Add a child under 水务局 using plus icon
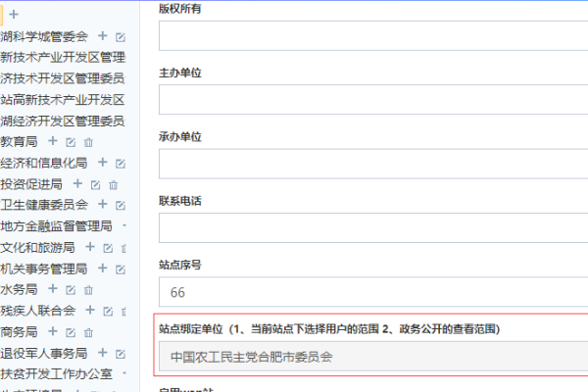Image resolution: width=588 pixels, height=392 pixels. pyautogui.click(x=53, y=289)
